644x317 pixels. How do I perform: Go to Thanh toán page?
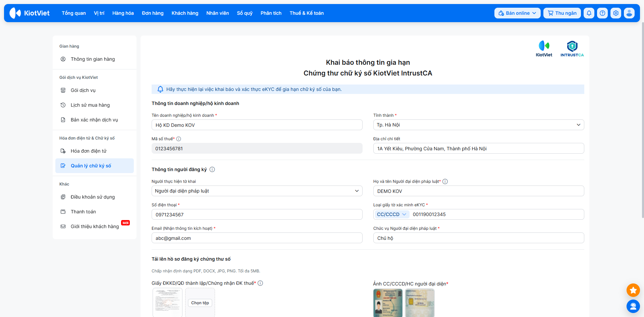(x=95, y=212)
